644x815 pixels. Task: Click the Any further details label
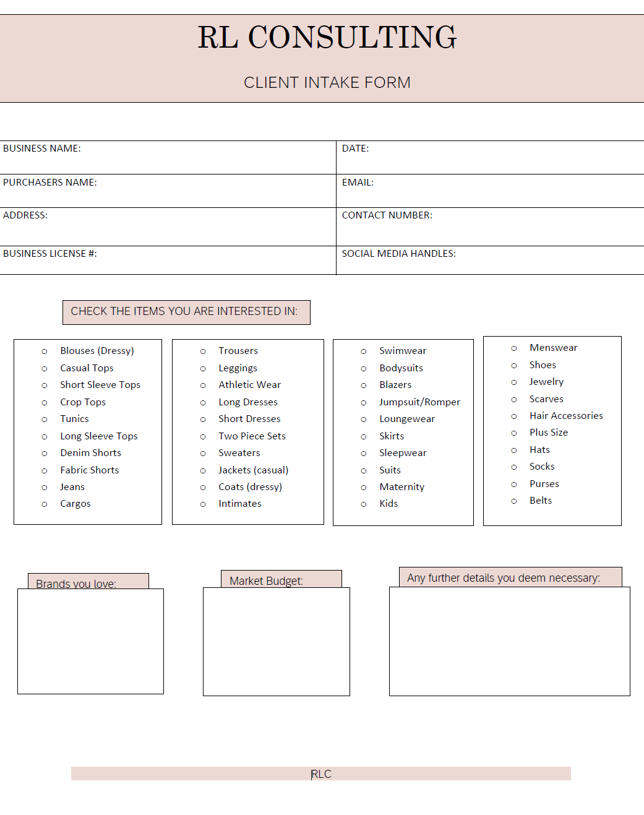[x=504, y=578]
